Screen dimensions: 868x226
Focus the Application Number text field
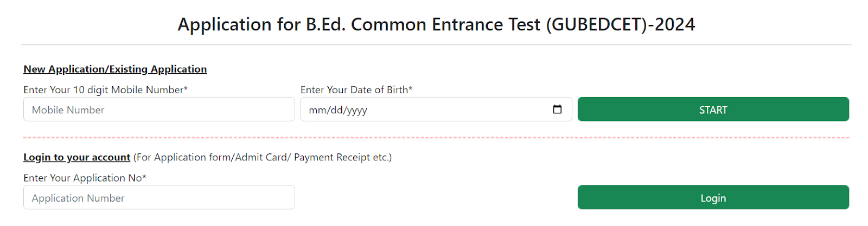coord(159,198)
